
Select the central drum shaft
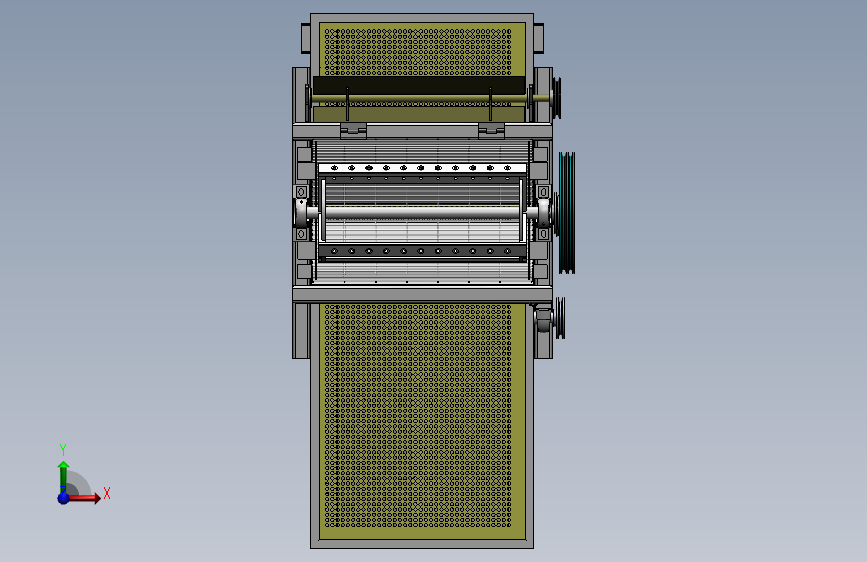[x=423, y=212]
